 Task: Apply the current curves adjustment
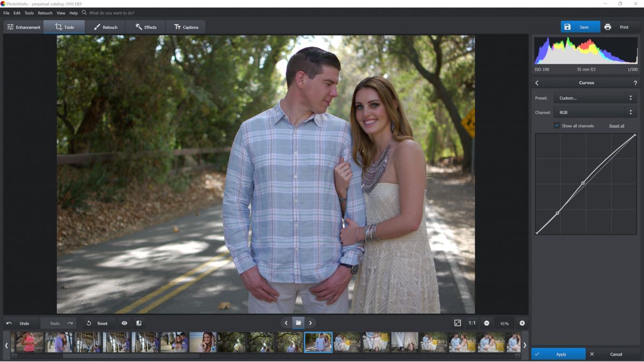(x=559, y=354)
